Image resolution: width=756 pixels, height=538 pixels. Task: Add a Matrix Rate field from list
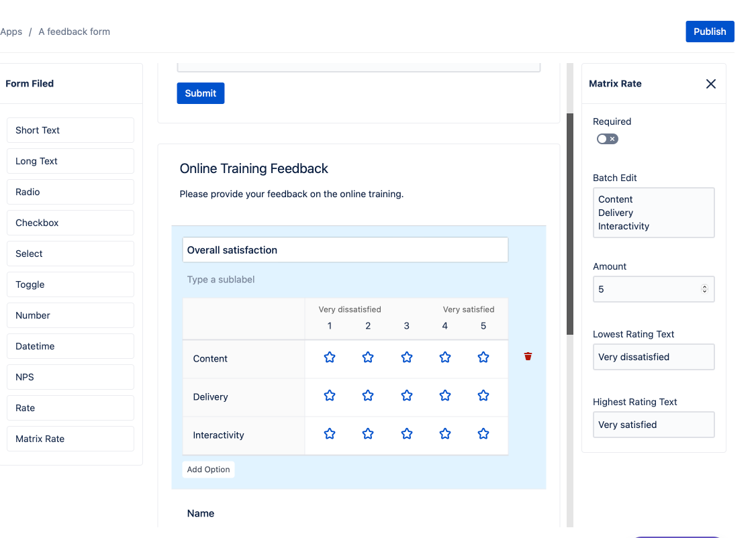tap(70, 439)
